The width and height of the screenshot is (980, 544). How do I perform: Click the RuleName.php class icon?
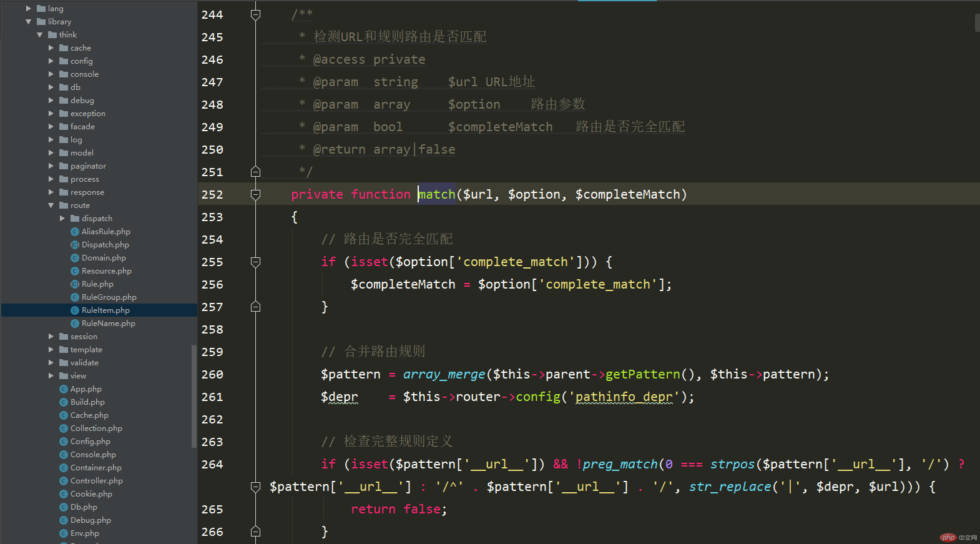coord(75,324)
